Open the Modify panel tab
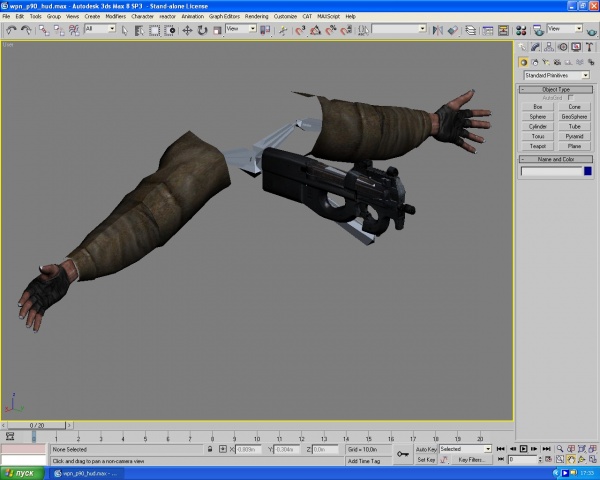 tap(537, 47)
